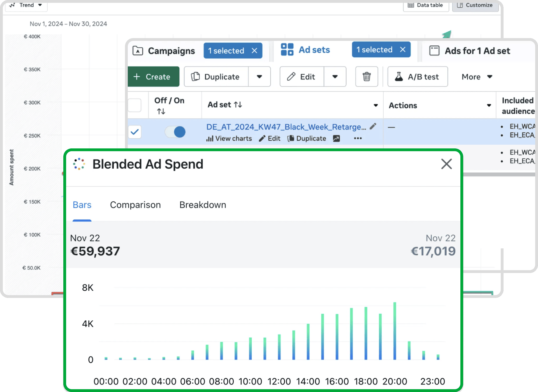538x392 pixels.
Task: Open the Comparison tab
Action: [135, 205]
